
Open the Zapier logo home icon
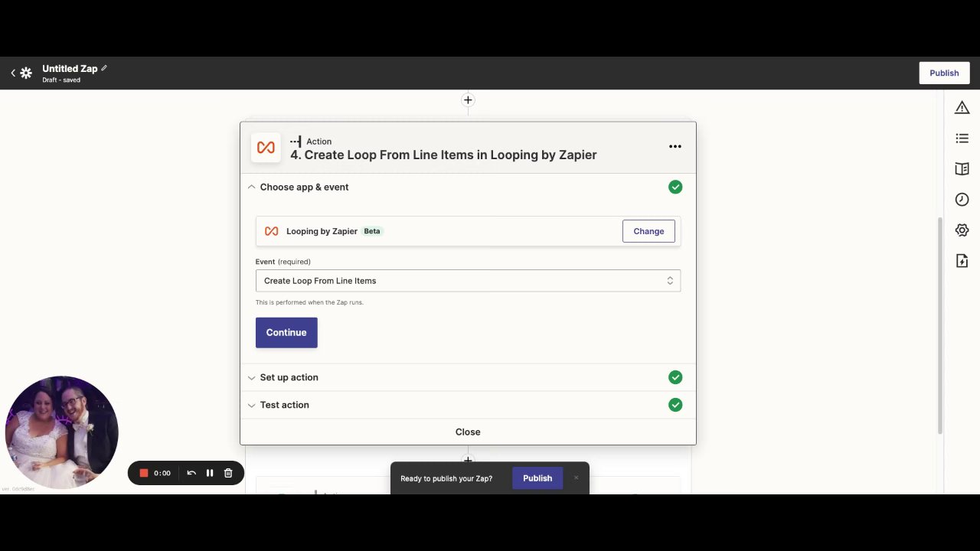[x=26, y=73]
